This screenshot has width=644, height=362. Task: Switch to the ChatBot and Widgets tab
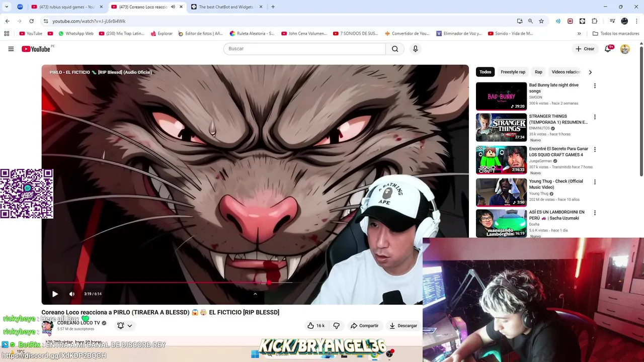pyautogui.click(x=226, y=7)
